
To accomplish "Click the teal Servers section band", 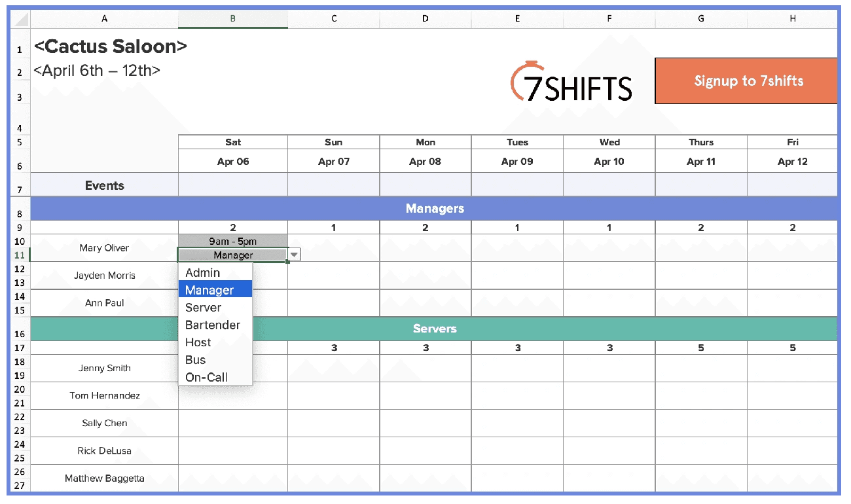I will tap(434, 329).
